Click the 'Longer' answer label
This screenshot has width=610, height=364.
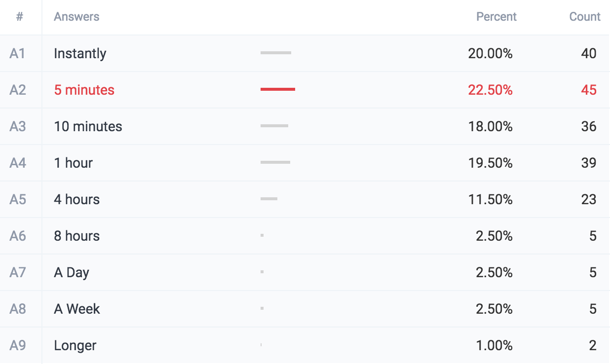coord(75,345)
